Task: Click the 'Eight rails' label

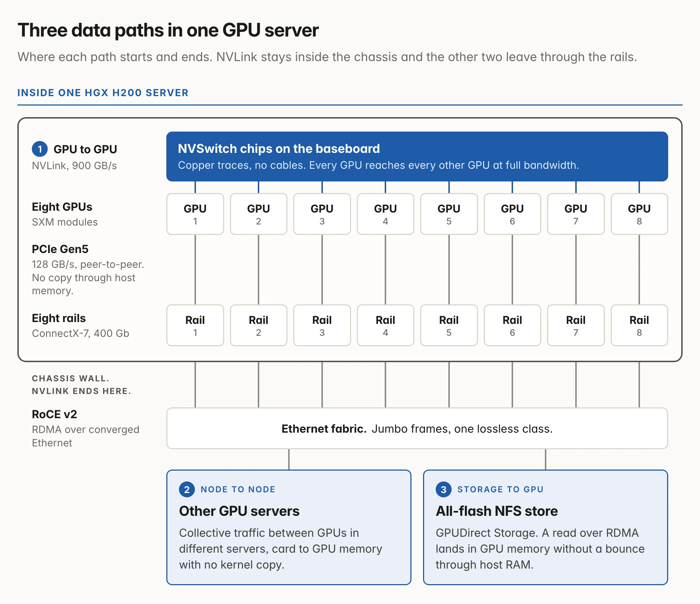Action: click(59, 318)
